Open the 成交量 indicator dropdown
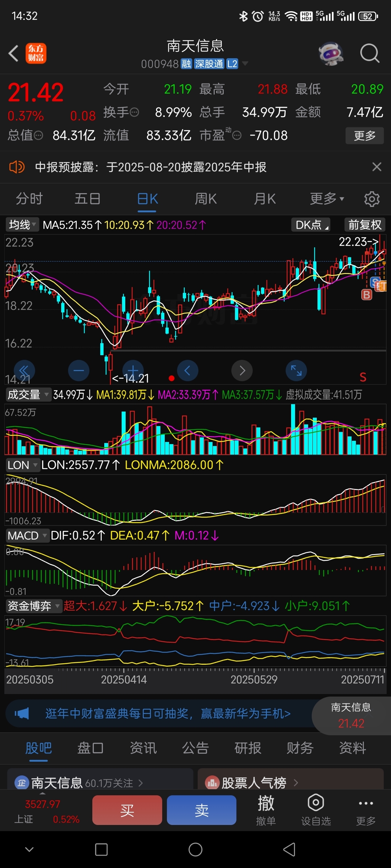Image resolution: width=391 pixels, height=868 pixels. coord(28,395)
